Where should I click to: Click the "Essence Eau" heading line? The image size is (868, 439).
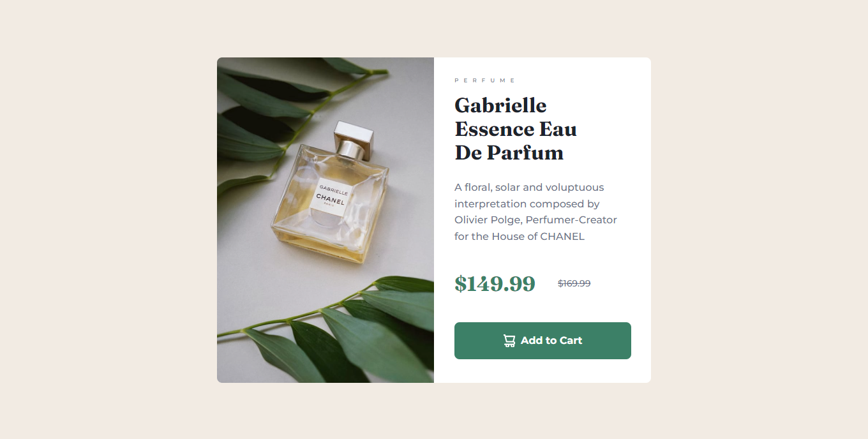[x=516, y=129]
